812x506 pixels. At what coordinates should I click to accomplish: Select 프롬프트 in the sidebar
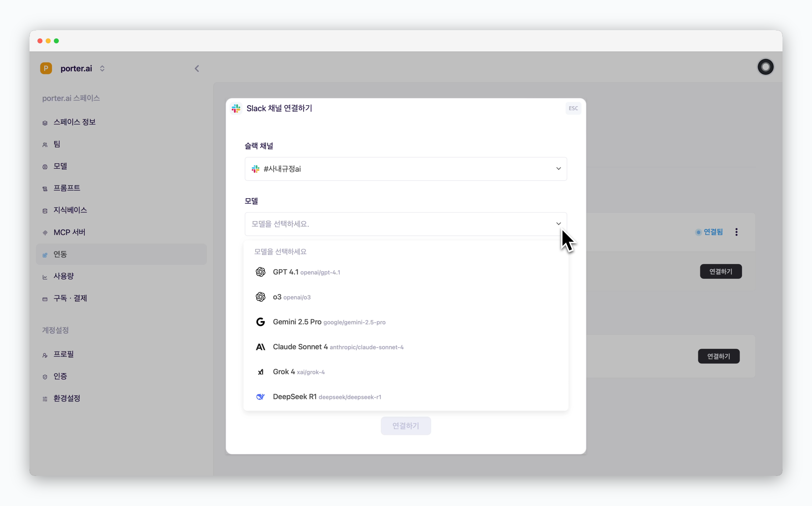tap(121, 188)
